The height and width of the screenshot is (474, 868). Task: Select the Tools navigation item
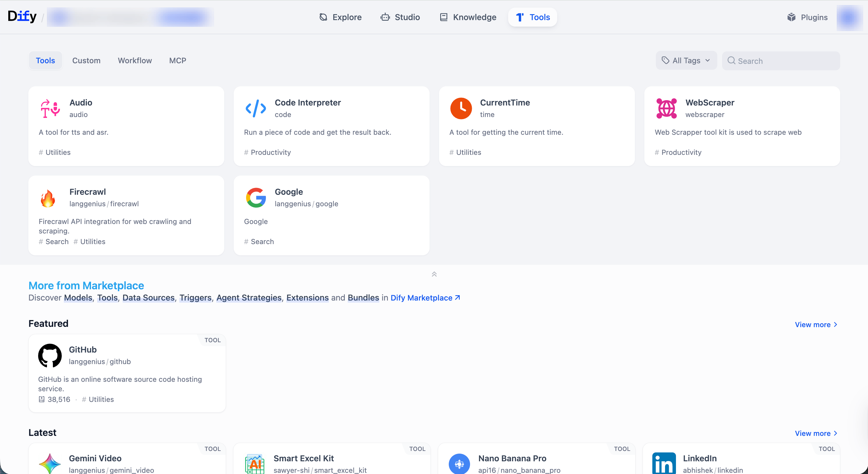(533, 17)
